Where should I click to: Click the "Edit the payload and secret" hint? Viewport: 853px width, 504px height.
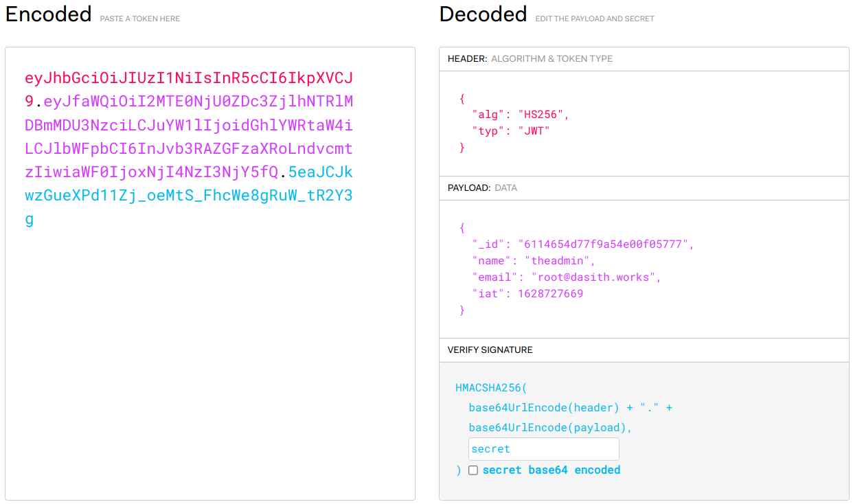(594, 19)
